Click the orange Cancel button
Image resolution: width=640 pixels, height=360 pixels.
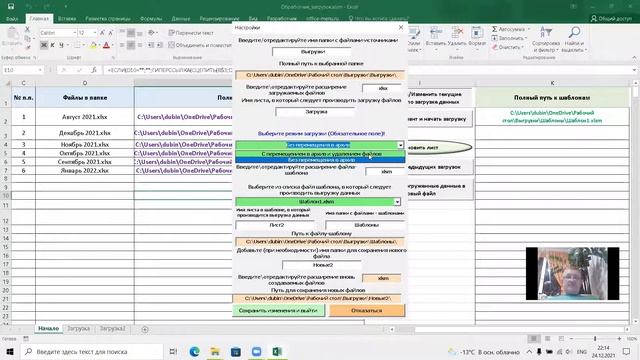[x=367, y=310]
